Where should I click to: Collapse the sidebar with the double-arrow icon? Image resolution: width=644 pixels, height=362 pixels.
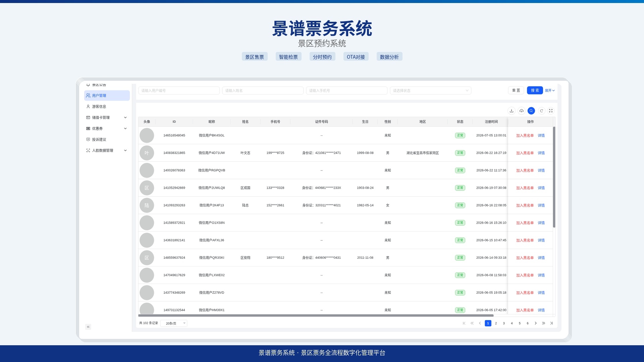click(88, 327)
